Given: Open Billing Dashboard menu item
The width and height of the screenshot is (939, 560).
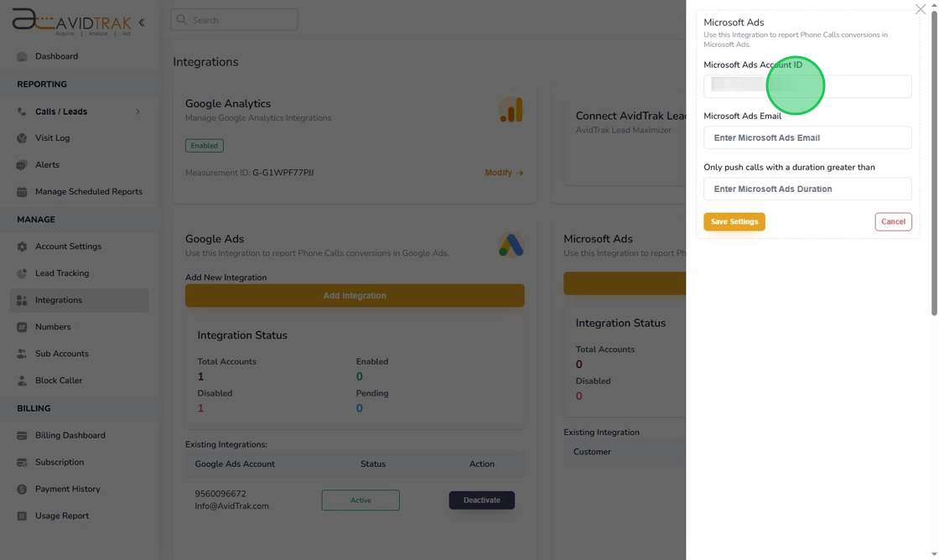Looking at the screenshot, I should (x=70, y=435).
